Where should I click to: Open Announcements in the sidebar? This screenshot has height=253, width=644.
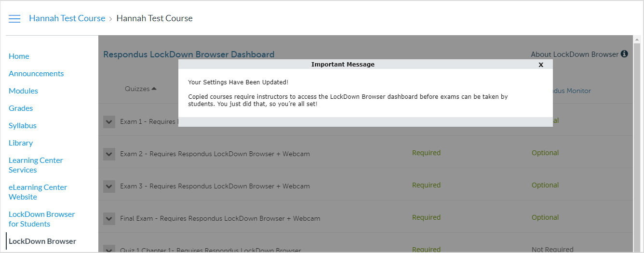pyautogui.click(x=36, y=73)
